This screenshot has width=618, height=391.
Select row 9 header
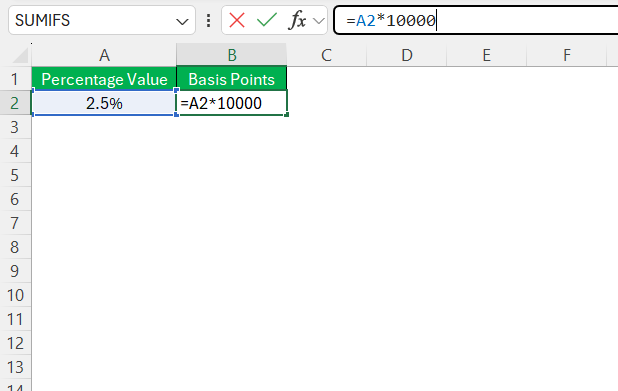(15, 272)
